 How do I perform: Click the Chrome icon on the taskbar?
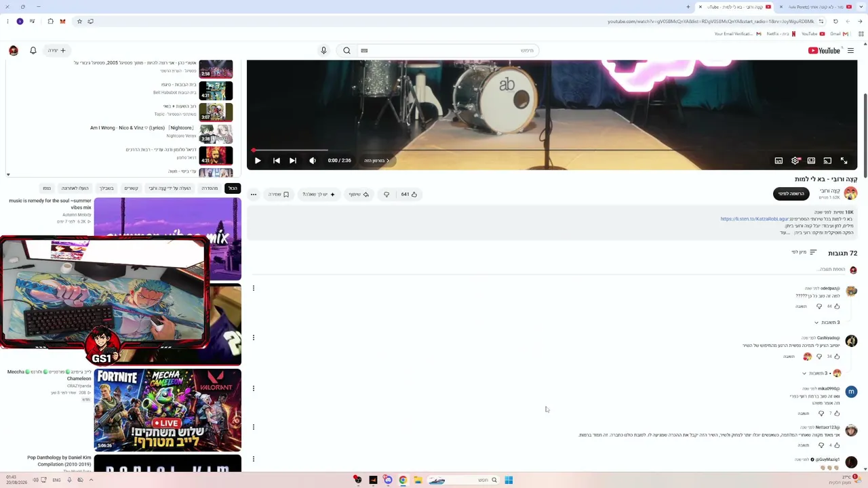coord(403,480)
